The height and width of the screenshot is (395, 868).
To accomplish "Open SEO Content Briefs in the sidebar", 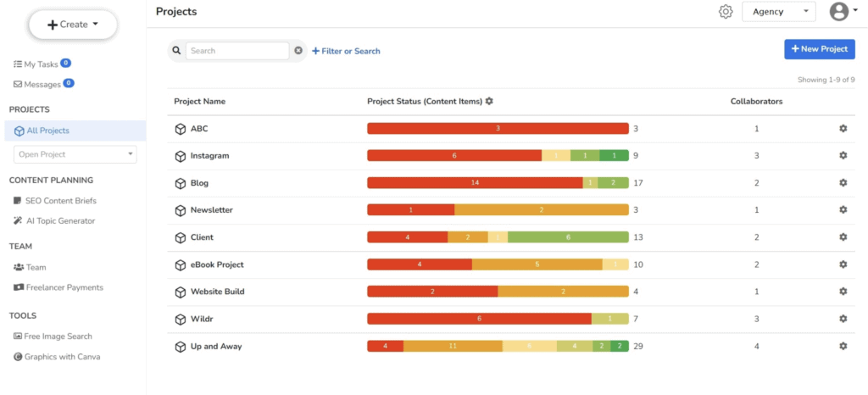I will (x=59, y=201).
